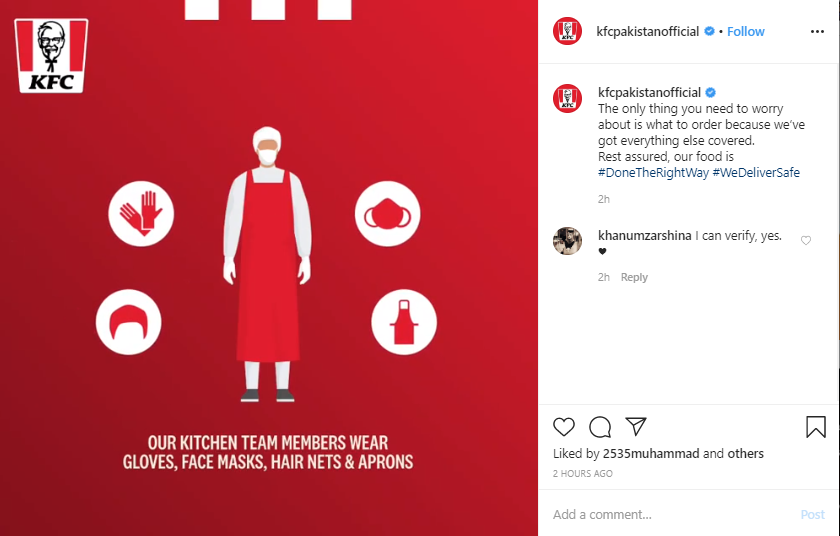Viewport: 840px width, 536px height.
Task: Open comments with the speech bubble icon
Action: (x=600, y=427)
